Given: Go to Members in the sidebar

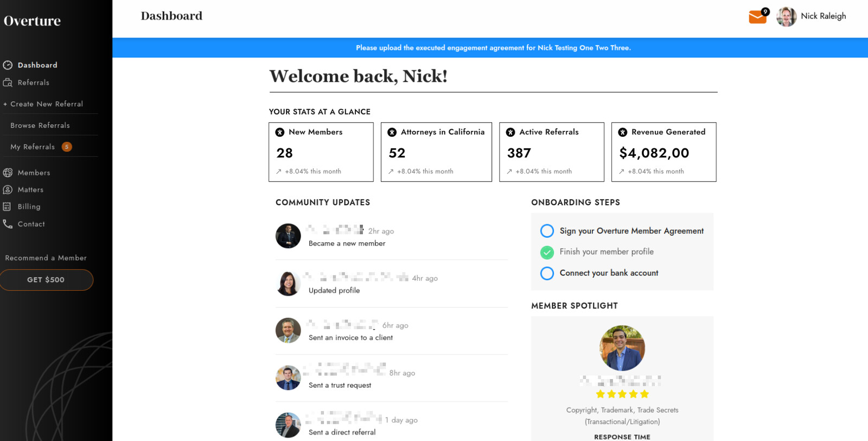Looking at the screenshot, I should [x=34, y=173].
